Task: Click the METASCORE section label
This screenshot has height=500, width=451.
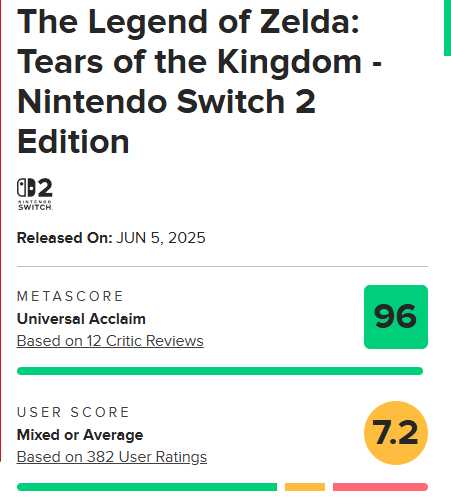Action: [x=70, y=296]
